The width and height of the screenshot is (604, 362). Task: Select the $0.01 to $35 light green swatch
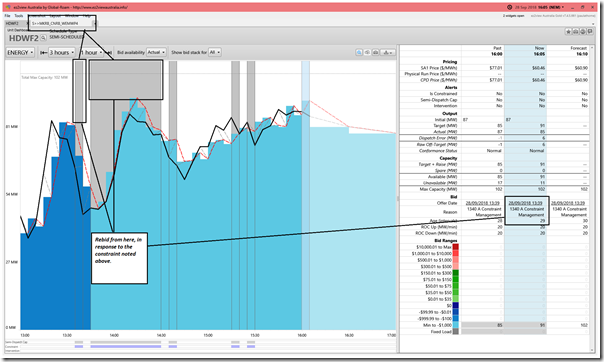[x=456, y=299]
